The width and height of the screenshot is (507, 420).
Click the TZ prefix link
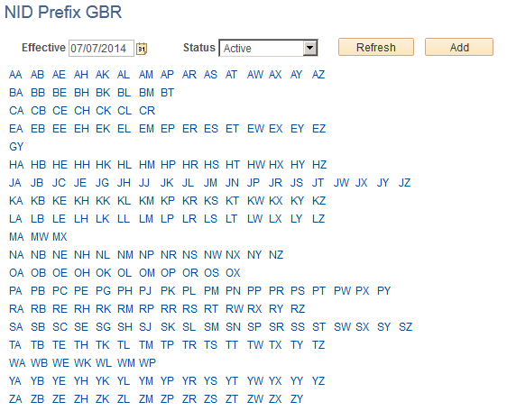pyautogui.click(x=318, y=345)
